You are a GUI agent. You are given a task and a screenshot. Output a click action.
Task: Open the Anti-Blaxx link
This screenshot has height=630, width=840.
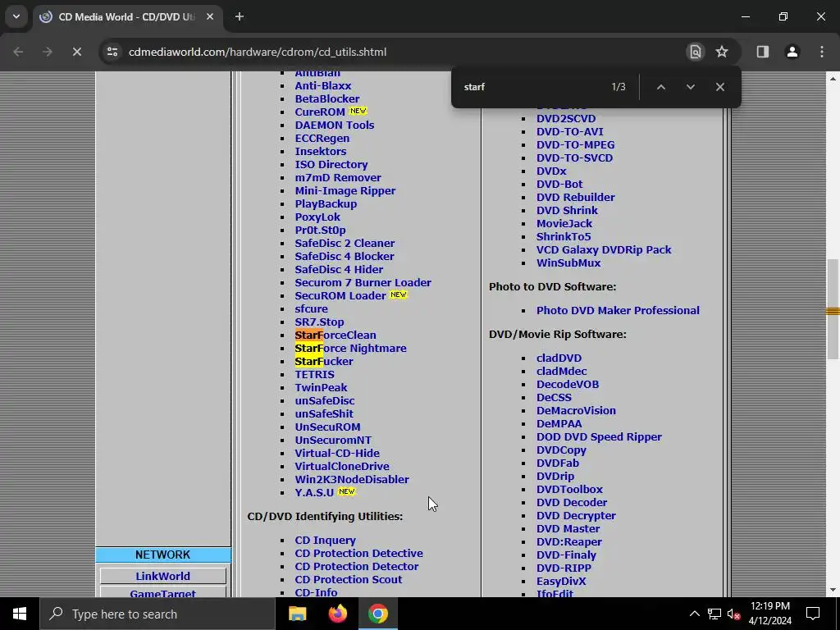pos(323,85)
